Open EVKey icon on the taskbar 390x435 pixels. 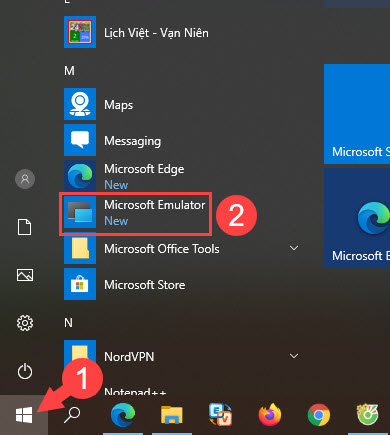pos(220,415)
